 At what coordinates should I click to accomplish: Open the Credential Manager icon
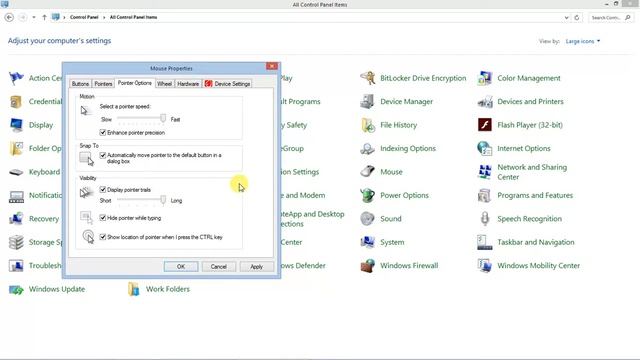coord(16,101)
